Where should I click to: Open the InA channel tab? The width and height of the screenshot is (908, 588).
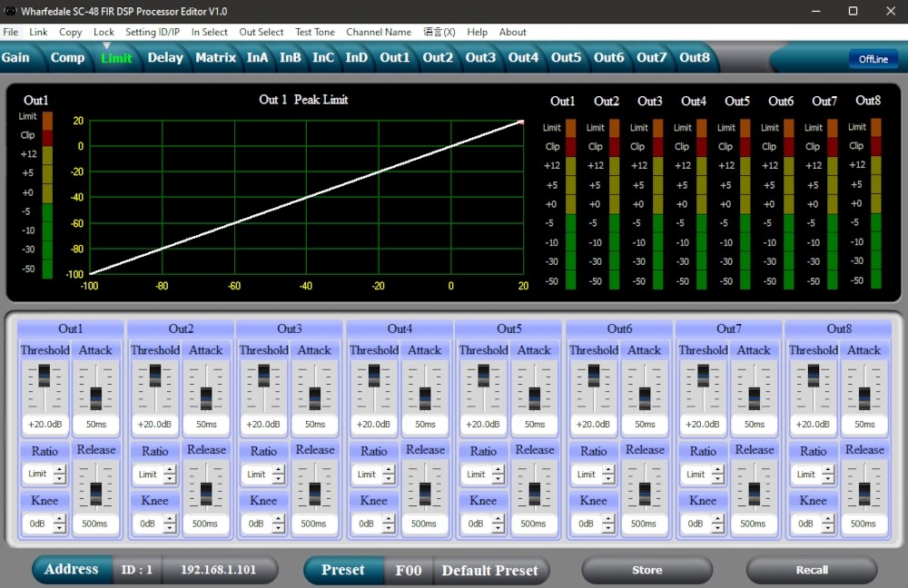257,57
